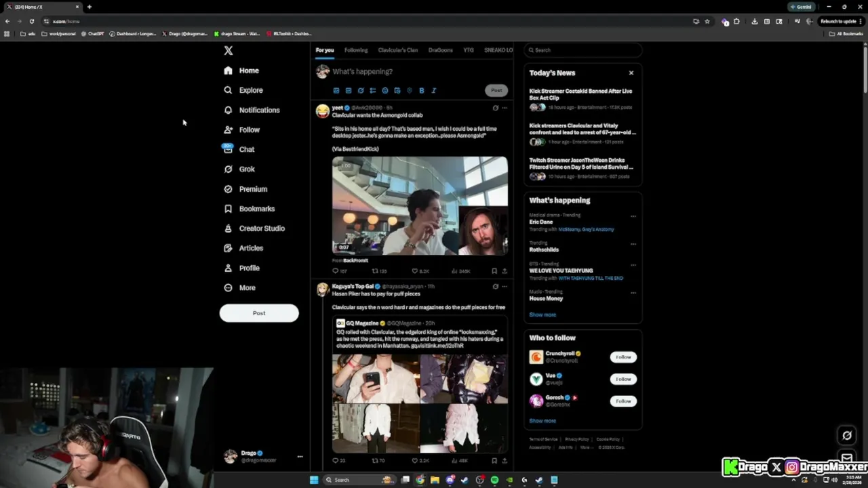Click the X logo in the sidebar

229,51
